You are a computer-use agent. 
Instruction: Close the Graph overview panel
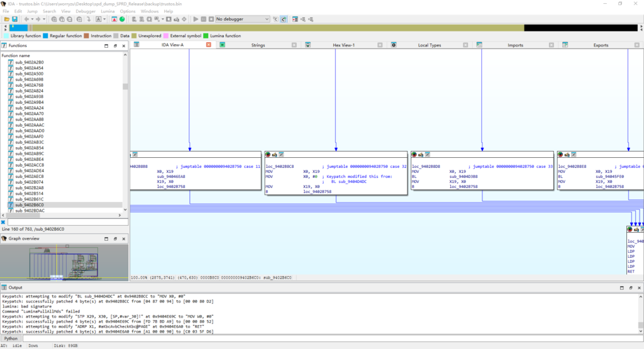[124, 238]
